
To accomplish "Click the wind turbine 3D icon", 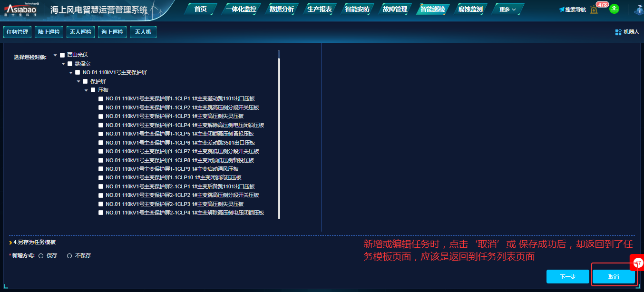I will click(639, 10).
